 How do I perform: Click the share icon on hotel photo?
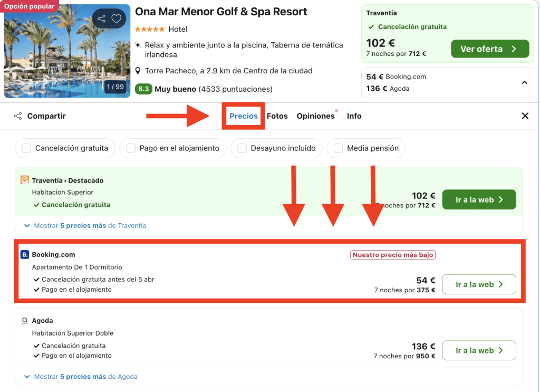click(x=102, y=19)
